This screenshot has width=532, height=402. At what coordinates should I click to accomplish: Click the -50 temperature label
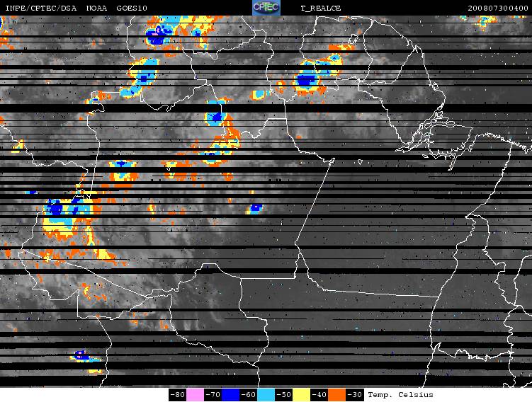(x=283, y=395)
